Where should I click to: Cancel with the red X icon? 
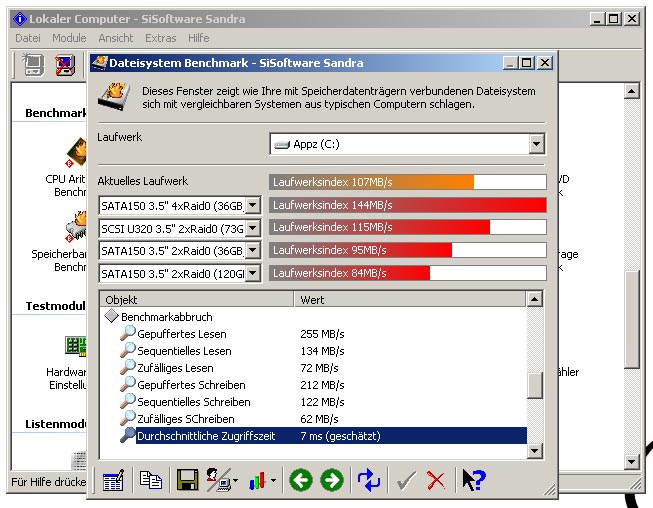pyautogui.click(x=436, y=481)
